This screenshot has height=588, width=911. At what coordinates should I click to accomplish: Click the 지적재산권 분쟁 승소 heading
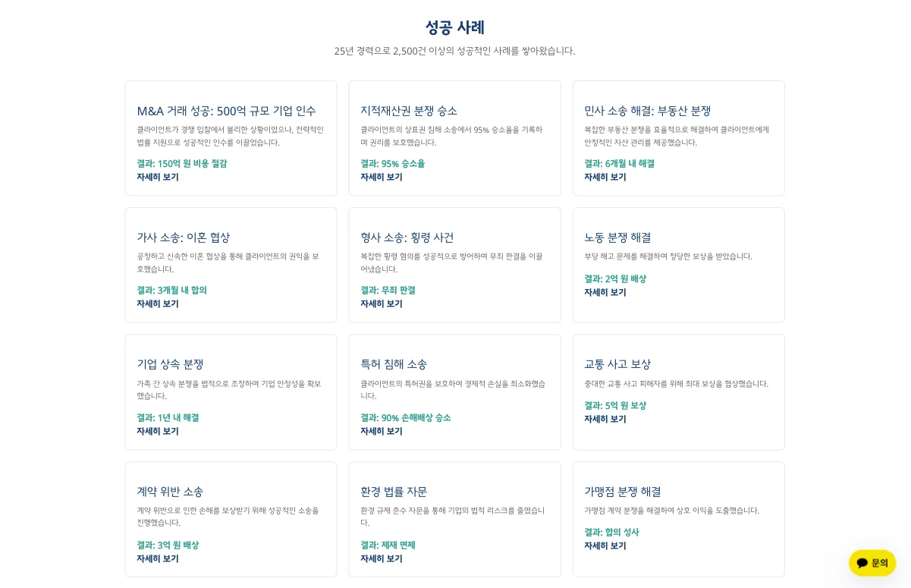click(408, 111)
